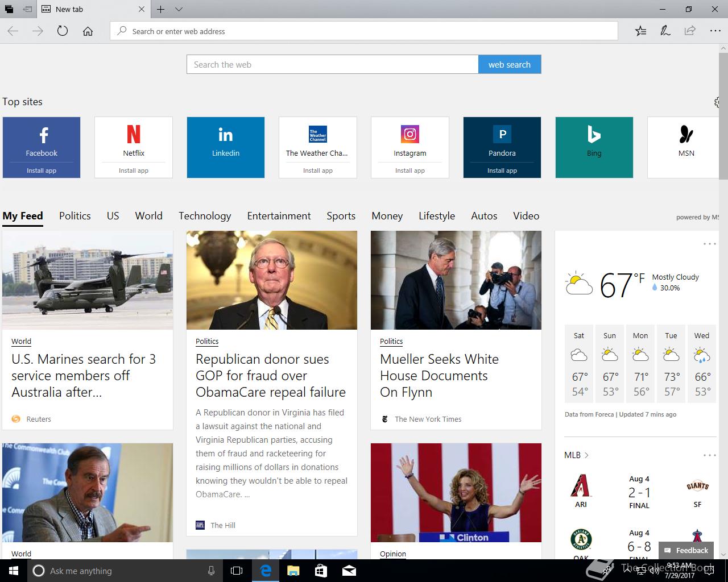Open Republican donor sues GOP headline

click(271, 376)
